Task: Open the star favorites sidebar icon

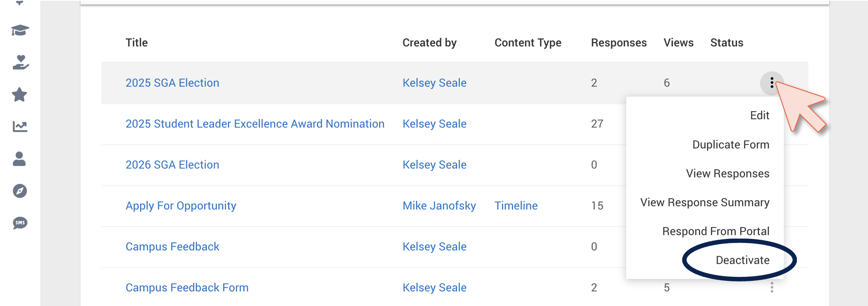Action: tap(20, 94)
